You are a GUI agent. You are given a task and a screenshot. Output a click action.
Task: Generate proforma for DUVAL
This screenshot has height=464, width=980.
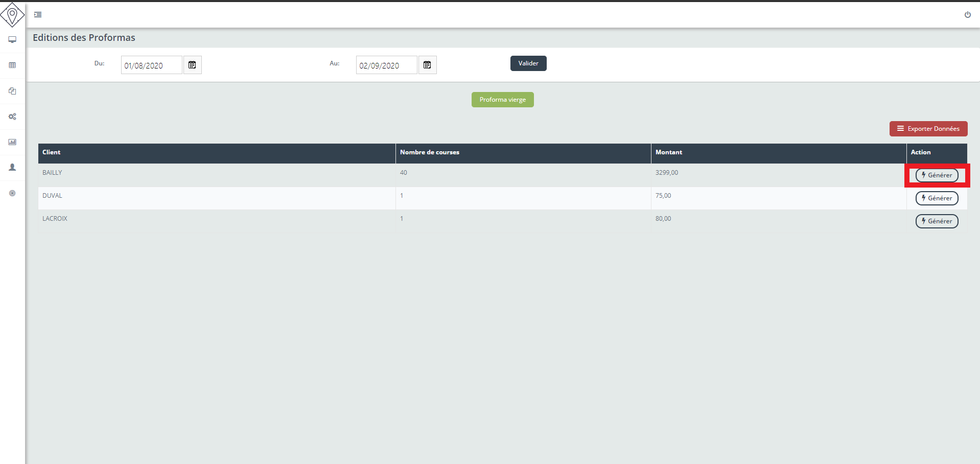pyautogui.click(x=936, y=198)
